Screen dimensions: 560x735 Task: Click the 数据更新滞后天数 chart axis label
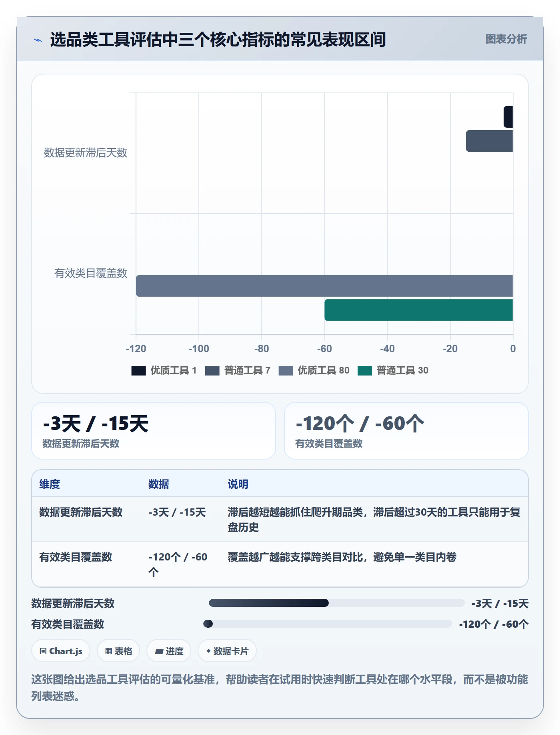point(86,153)
